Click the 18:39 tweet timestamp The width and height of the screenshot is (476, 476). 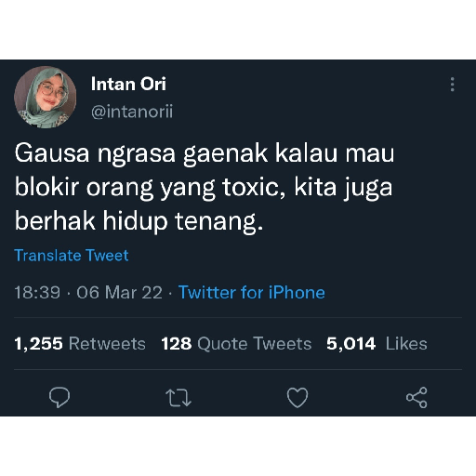point(37,292)
